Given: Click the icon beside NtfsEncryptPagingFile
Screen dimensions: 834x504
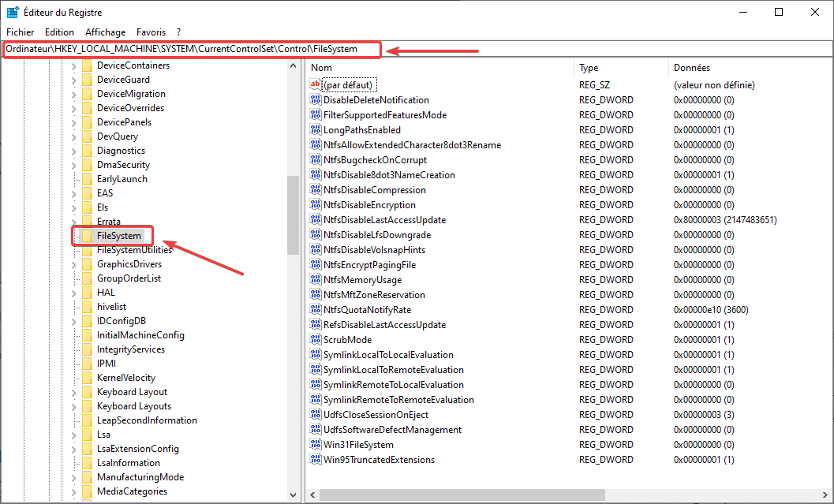Looking at the screenshot, I should pos(316,265).
